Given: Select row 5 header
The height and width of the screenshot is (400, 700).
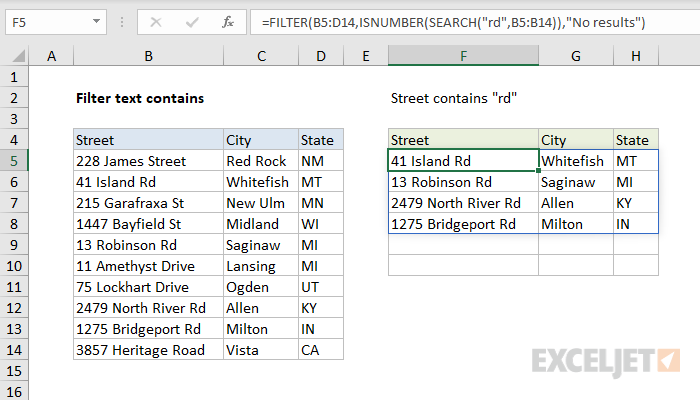Looking at the screenshot, I should pos(14,161).
